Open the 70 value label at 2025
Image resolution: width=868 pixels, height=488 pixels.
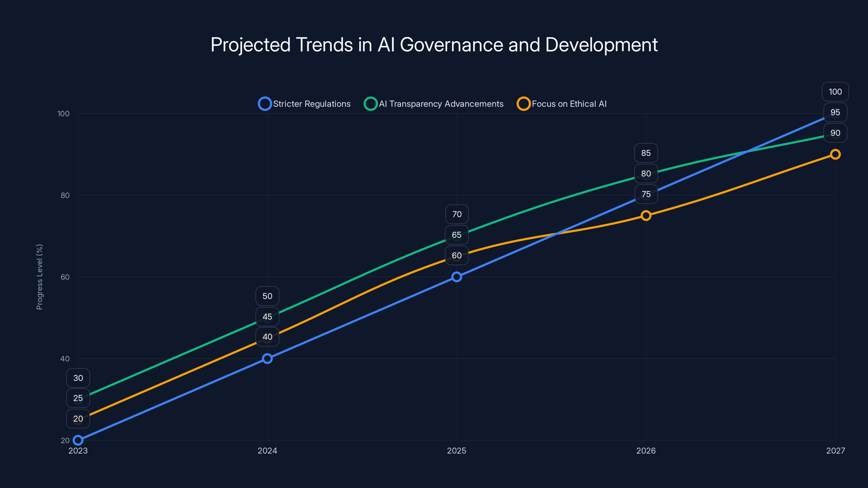click(x=457, y=214)
